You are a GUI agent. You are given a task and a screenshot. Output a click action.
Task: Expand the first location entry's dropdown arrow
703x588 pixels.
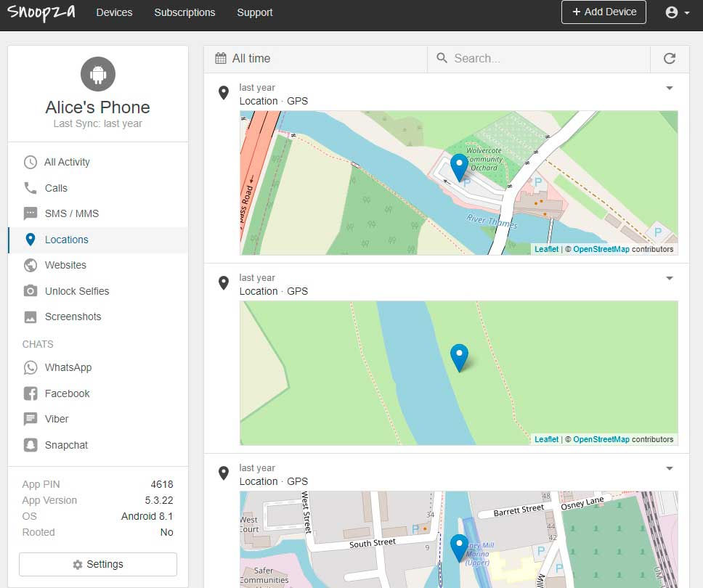click(x=670, y=88)
